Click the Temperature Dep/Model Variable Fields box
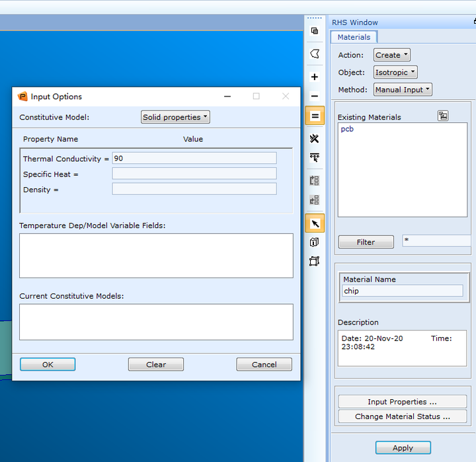This screenshot has width=476, height=462. [x=156, y=256]
